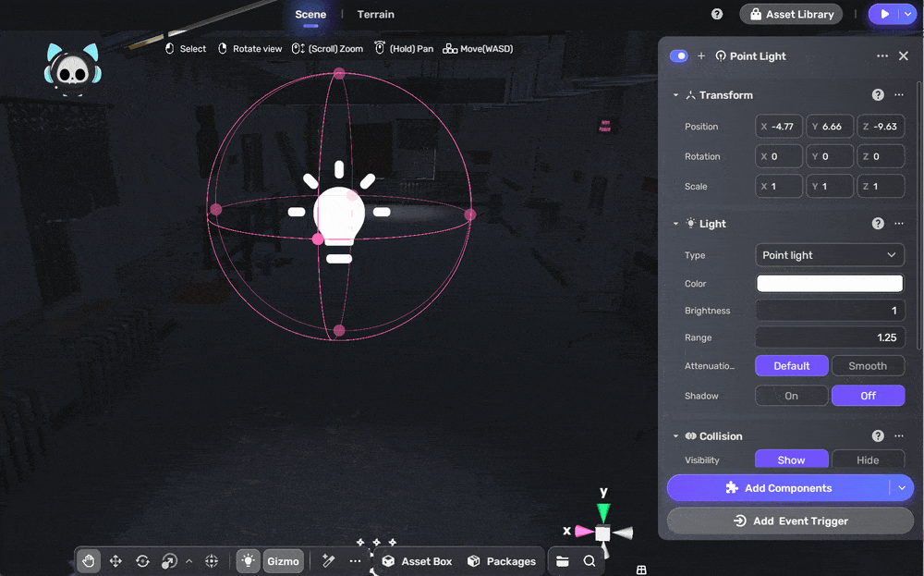Toggle the Point Light enable switch
Image resolution: width=924 pixels, height=576 pixels.
click(679, 56)
